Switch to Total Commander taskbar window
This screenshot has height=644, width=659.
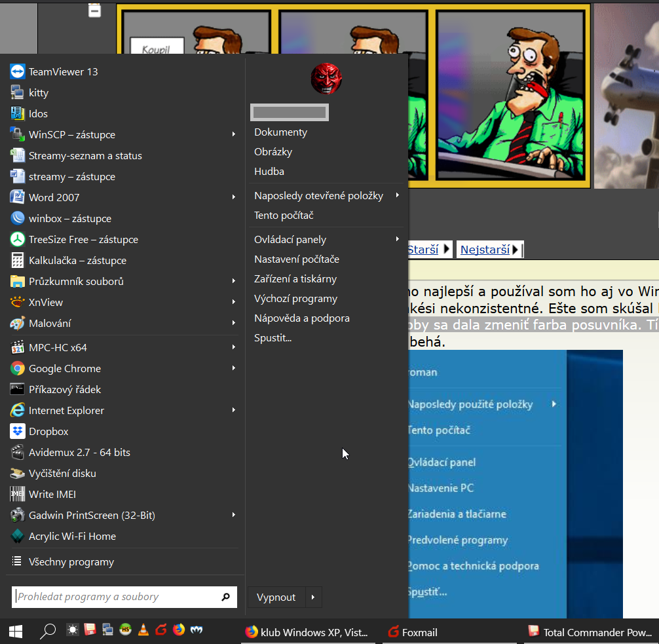590,632
